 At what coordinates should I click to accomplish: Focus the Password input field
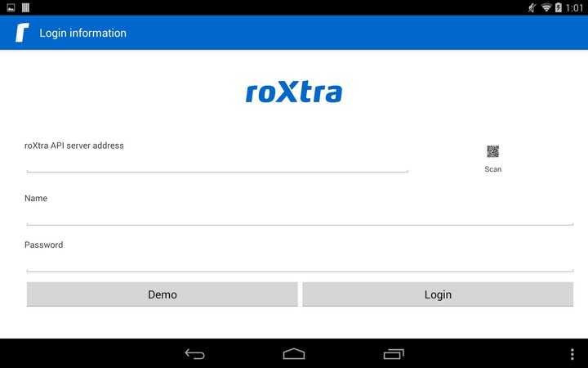pos(300,263)
